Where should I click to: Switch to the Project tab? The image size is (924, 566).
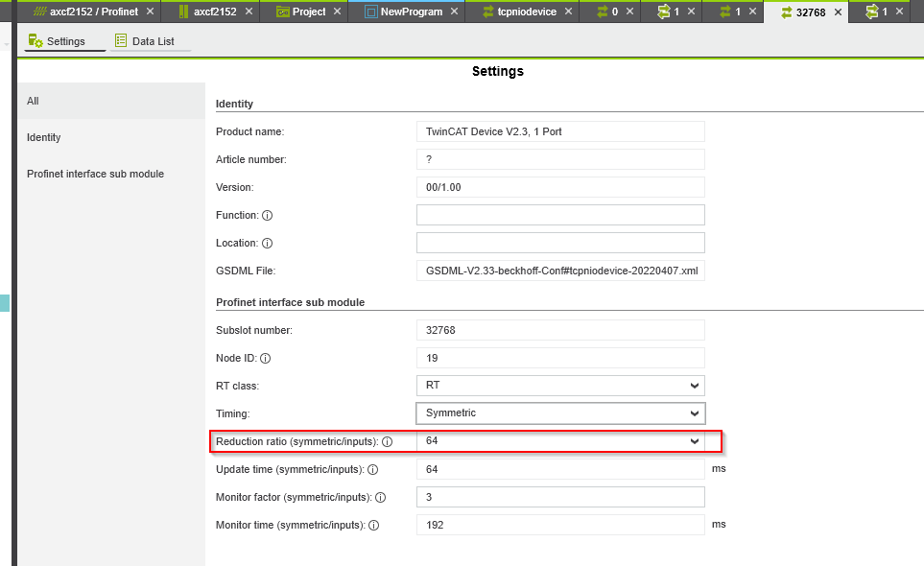[301, 12]
